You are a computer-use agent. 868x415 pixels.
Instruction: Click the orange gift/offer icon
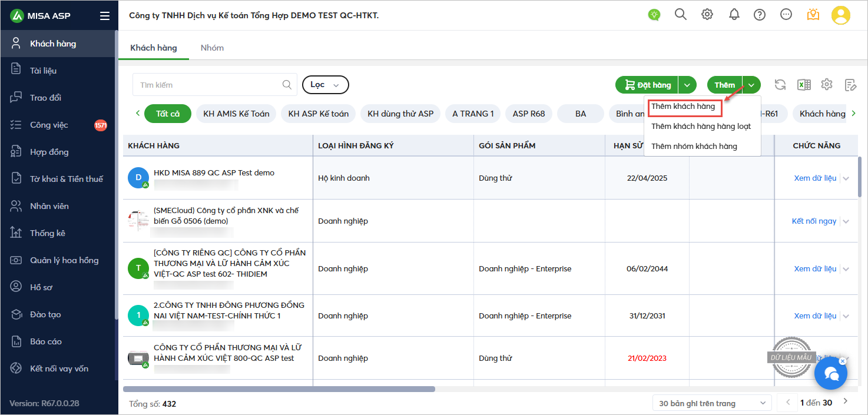[813, 15]
